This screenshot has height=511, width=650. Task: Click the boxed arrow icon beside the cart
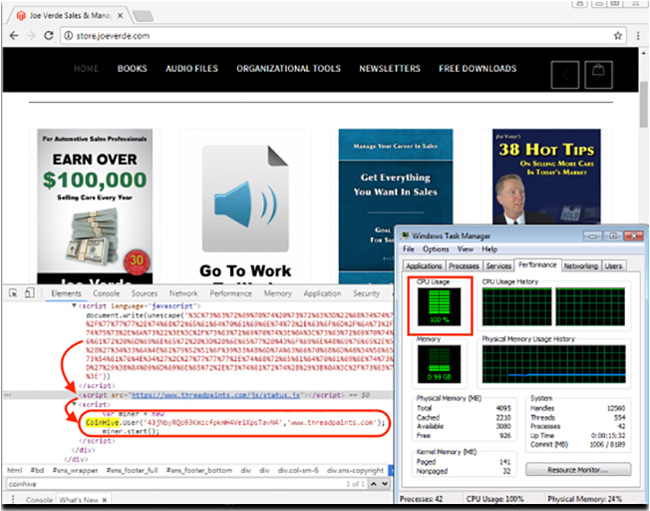pos(565,75)
